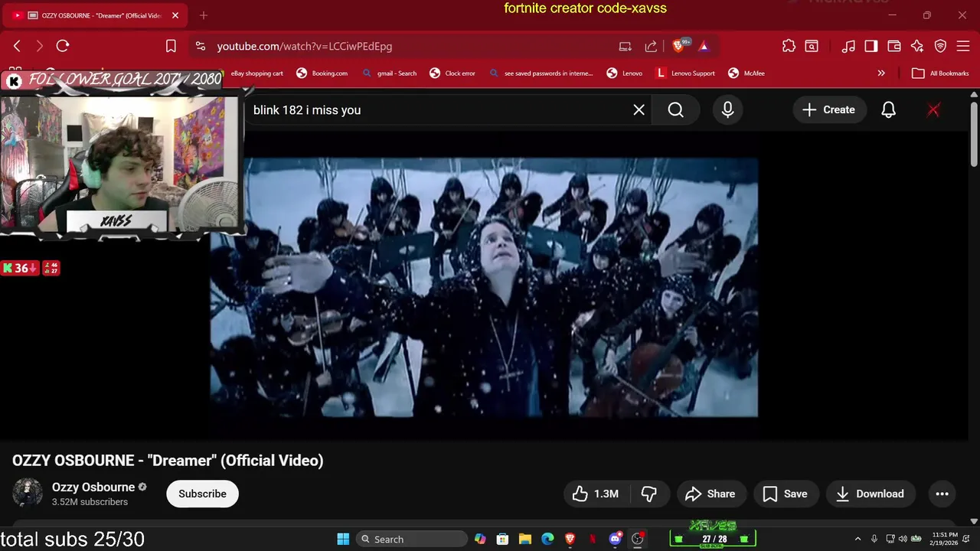The width and height of the screenshot is (980, 551).
Task: Click the address bar URL youtube.com/watch
Action: [304, 46]
